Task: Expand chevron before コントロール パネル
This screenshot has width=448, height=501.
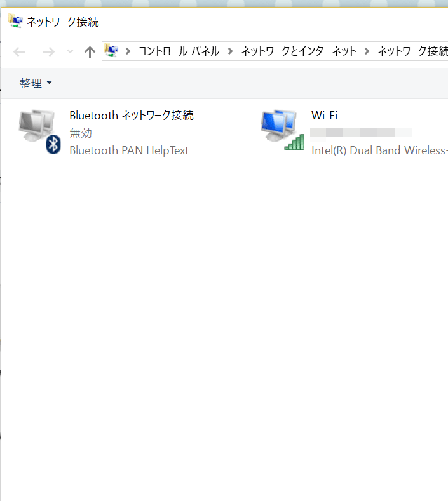Action: [x=128, y=51]
